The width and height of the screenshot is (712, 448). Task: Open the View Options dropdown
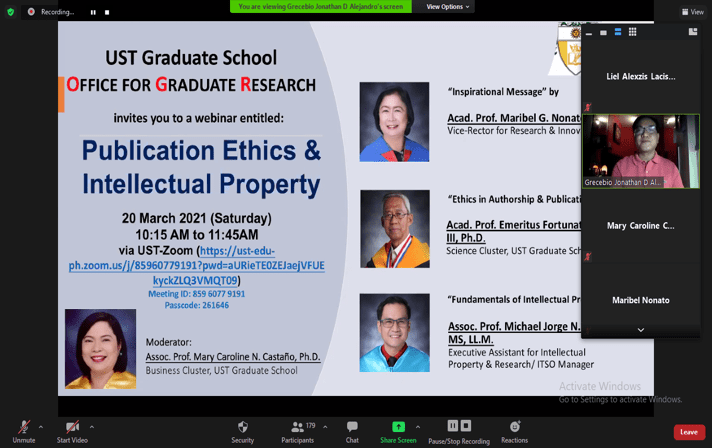[x=447, y=6]
